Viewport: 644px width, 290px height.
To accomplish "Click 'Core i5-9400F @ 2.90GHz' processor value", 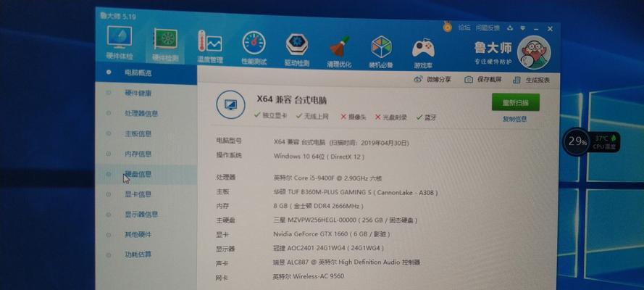I will [x=335, y=178].
